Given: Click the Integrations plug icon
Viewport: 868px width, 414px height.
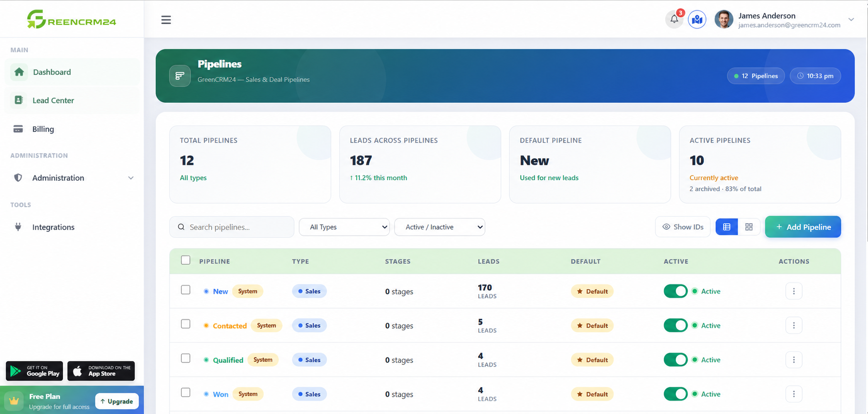Looking at the screenshot, I should click(18, 227).
